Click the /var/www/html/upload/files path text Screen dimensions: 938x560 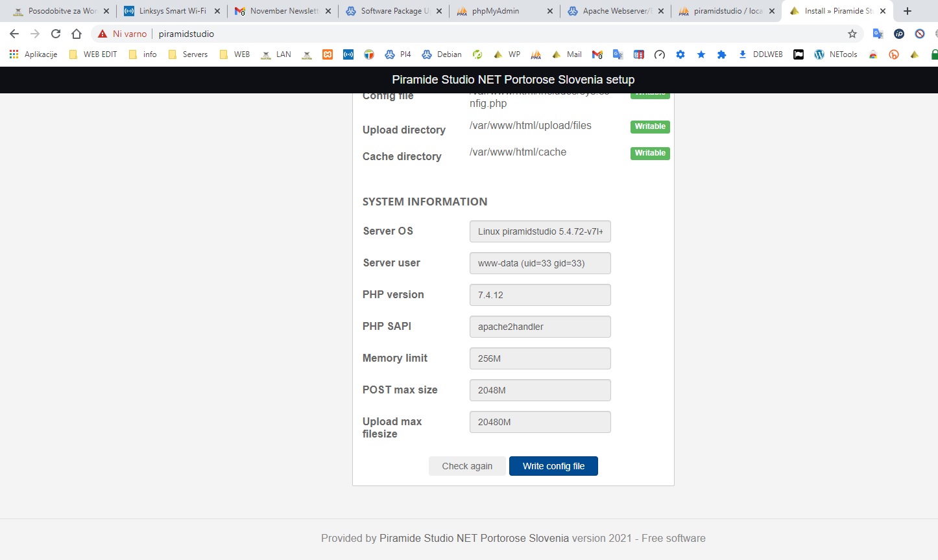[x=530, y=126]
